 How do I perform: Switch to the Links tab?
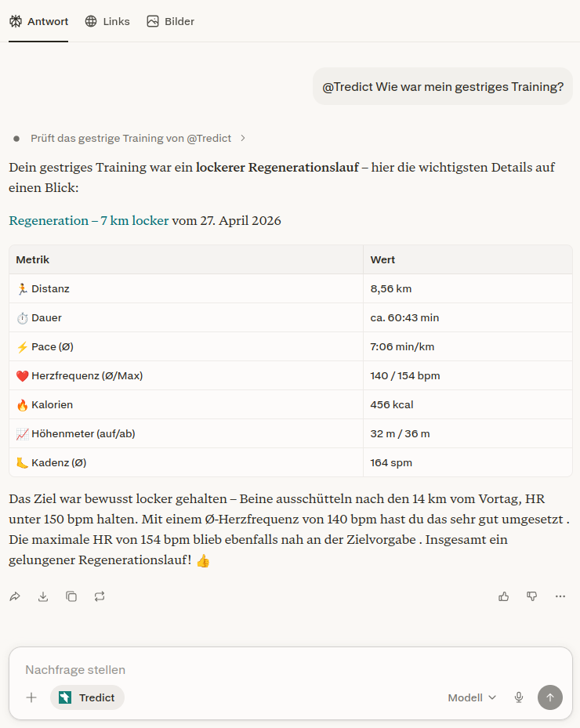pos(107,21)
